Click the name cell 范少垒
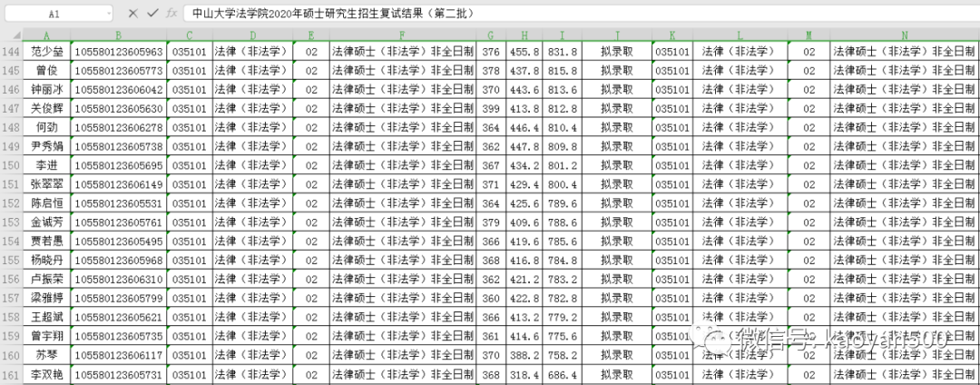This screenshot has height=385, width=980. pyautogui.click(x=47, y=52)
